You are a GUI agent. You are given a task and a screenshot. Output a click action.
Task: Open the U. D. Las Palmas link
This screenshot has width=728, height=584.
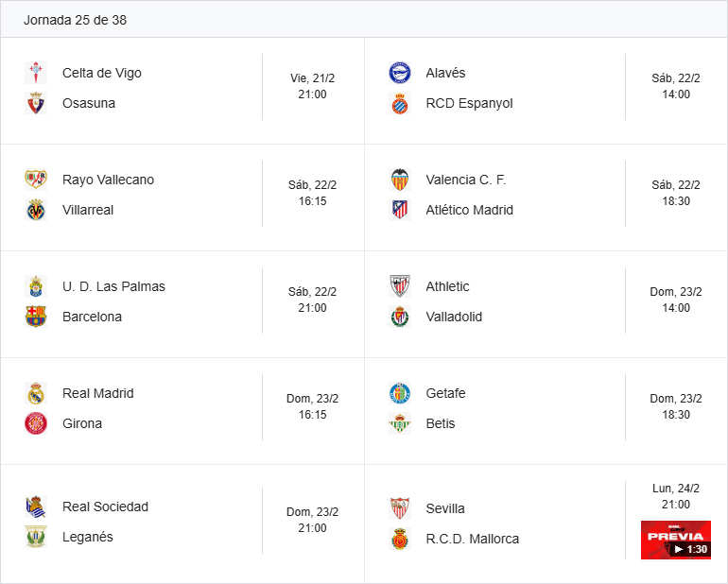click(x=113, y=286)
